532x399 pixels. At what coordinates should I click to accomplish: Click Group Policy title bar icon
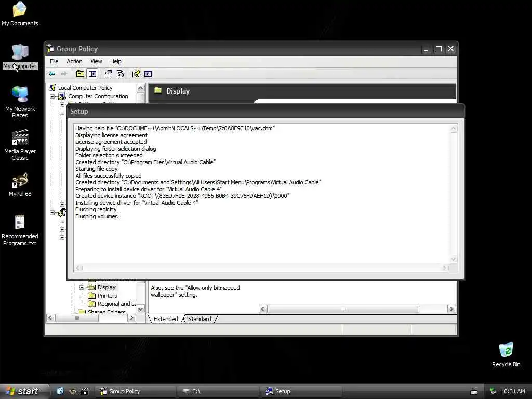(50, 48)
